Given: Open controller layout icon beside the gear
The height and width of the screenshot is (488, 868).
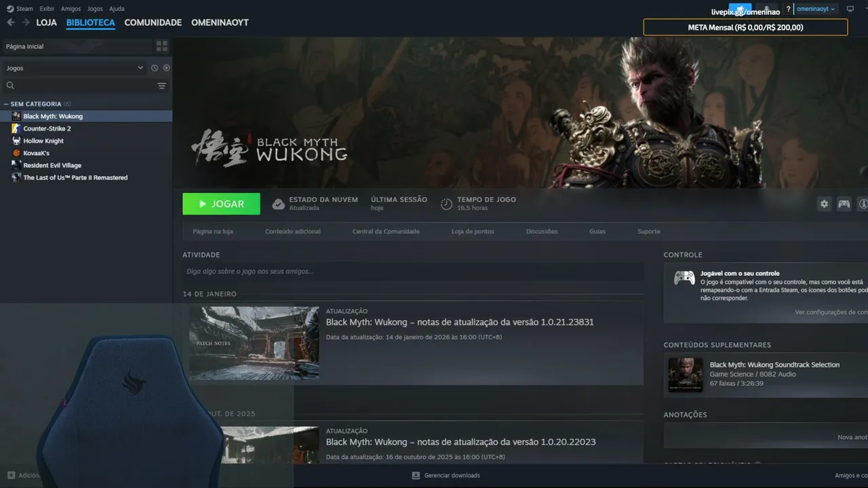Looking at the screenshot, I should click(x=844, y=204).
